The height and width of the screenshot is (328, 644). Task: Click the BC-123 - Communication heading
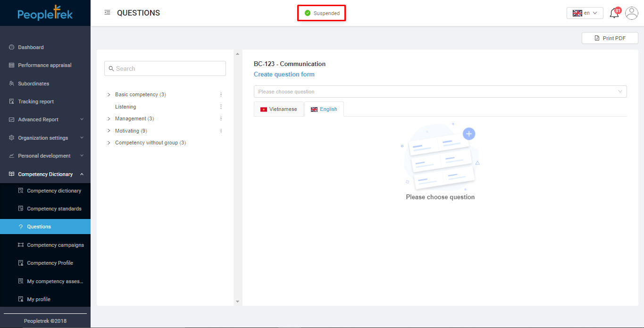pyautogui.click(x=290, y=64)
